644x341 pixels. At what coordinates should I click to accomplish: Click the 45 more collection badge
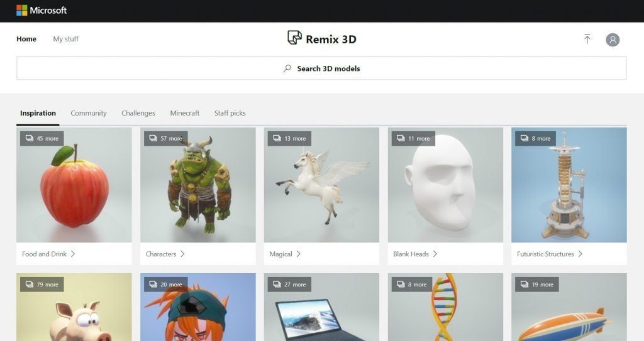pos(42,138)
